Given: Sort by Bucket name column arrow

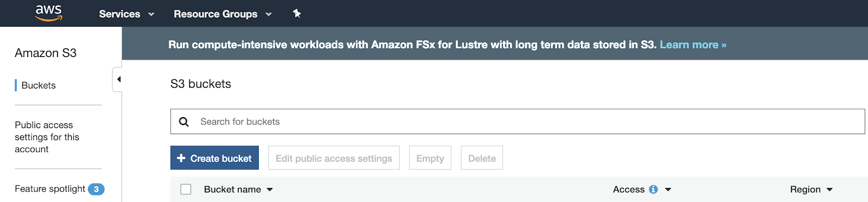Looking at the screenshot, I should 270,190.
